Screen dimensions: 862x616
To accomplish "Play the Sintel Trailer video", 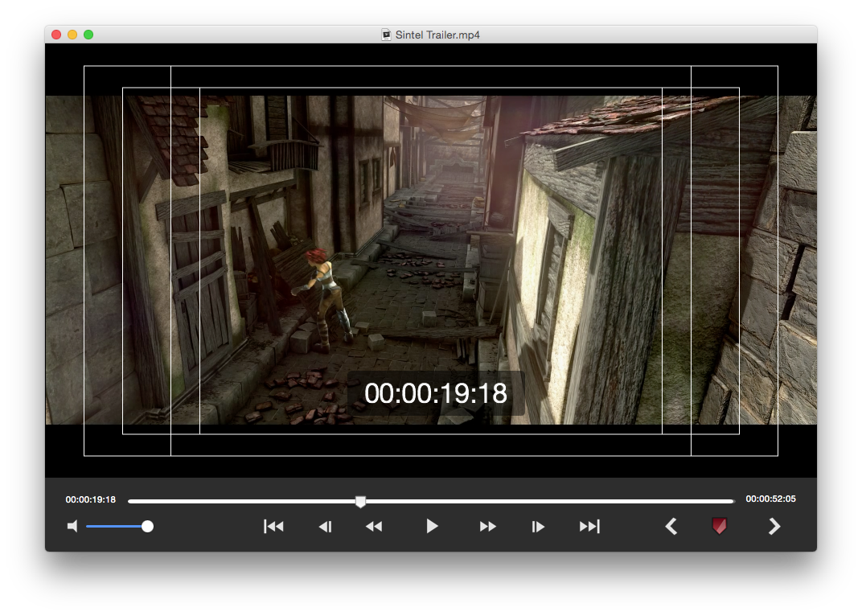I will [432, 527].
